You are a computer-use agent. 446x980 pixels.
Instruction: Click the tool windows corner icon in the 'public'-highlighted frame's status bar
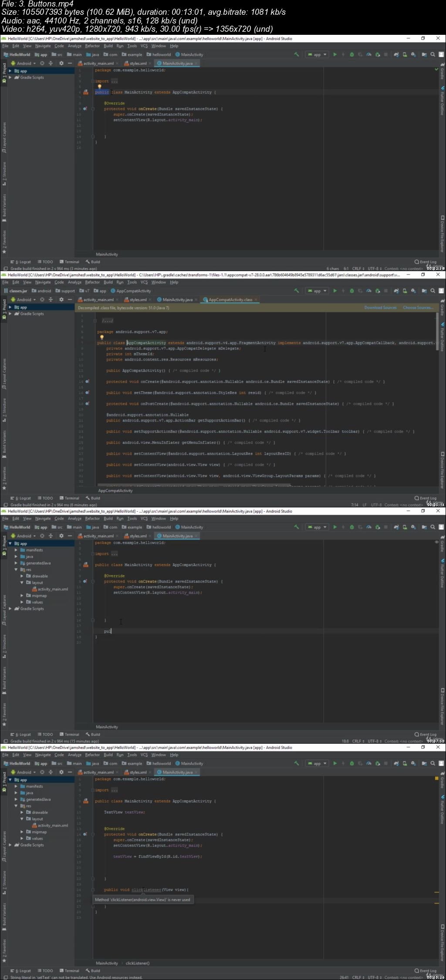tap(6, 268)
